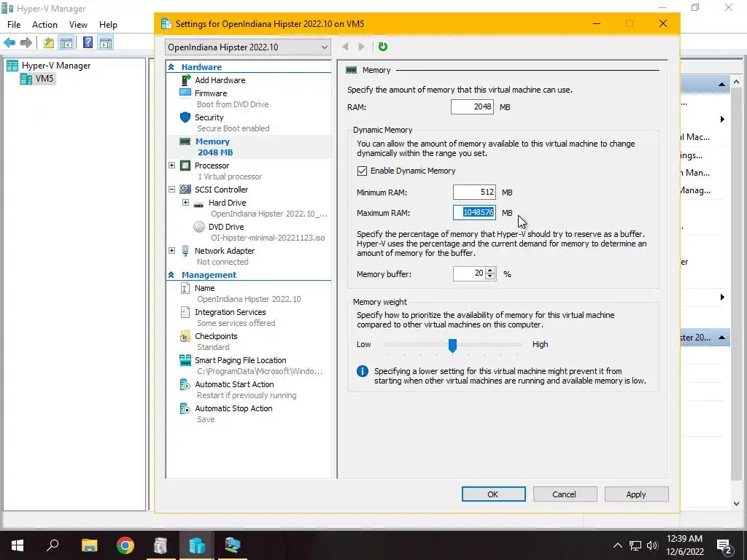Select Add Hardware in hardware list
747x560 pixels.
(x=220, y=80)
